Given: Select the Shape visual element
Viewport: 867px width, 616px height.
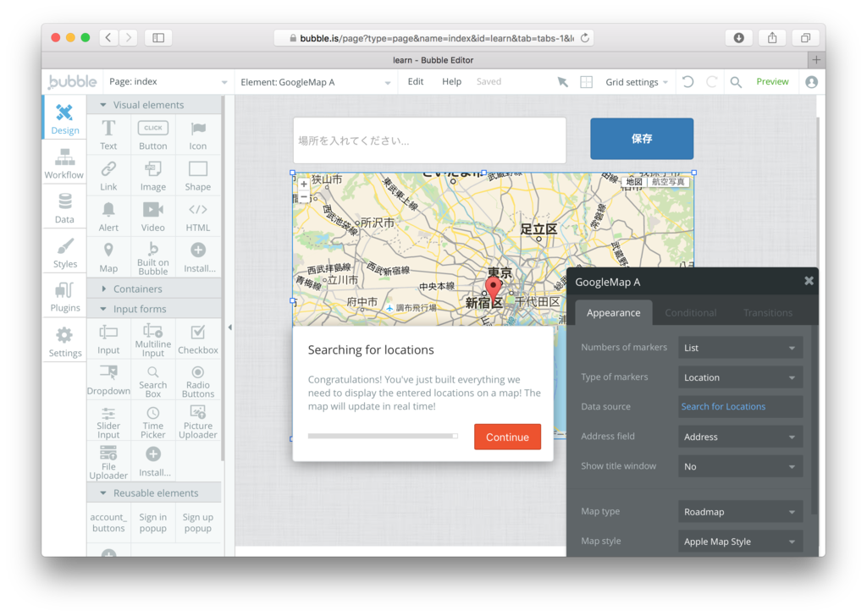Looking at the screenshot, I should click(x=197, y=176).
